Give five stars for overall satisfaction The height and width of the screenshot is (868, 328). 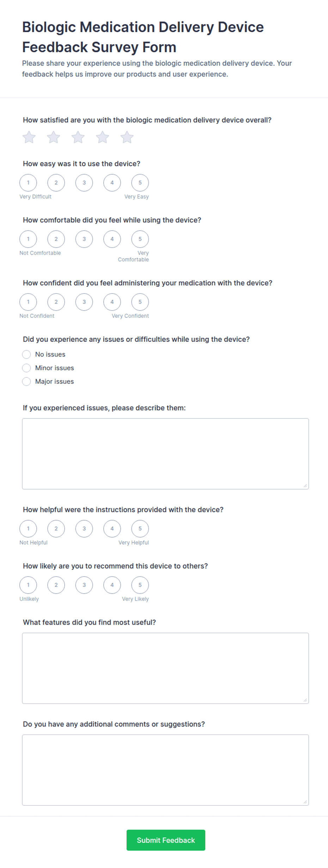pyautogui.click(x=127, y=137)
